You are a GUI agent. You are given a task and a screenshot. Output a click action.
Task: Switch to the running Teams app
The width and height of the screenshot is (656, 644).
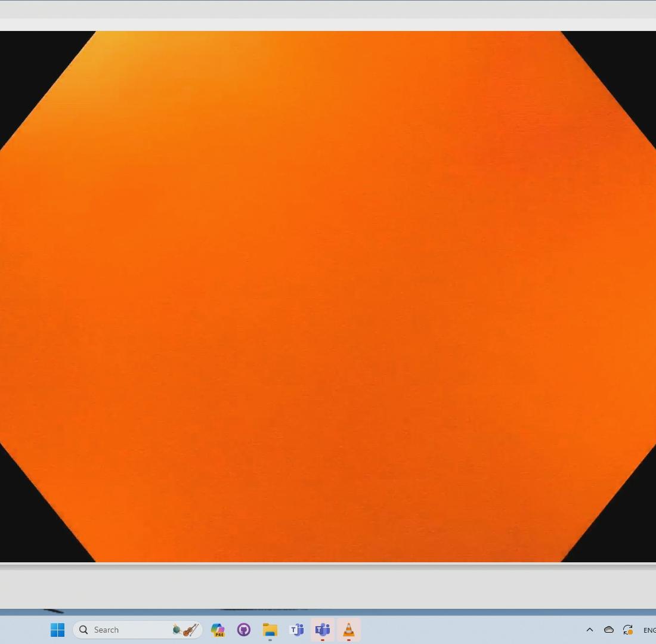pos(323,630)
